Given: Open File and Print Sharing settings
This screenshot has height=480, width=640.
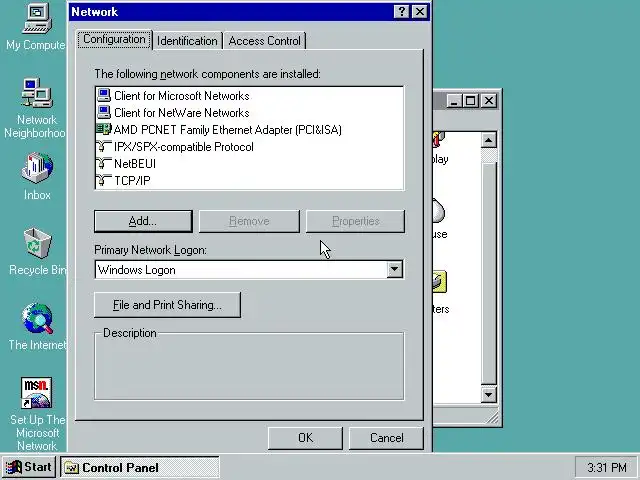Looking at the screenshot, I should coord(167,305).
